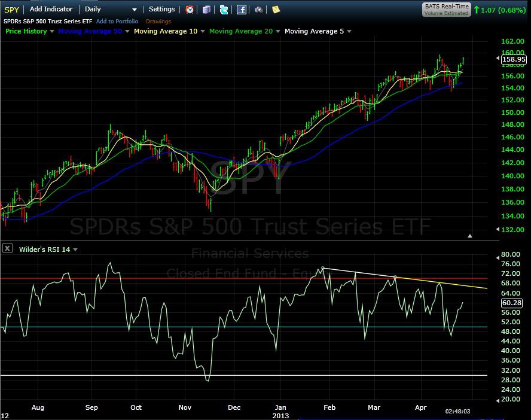Click the SPY ticker symbol

coord(11,10)
